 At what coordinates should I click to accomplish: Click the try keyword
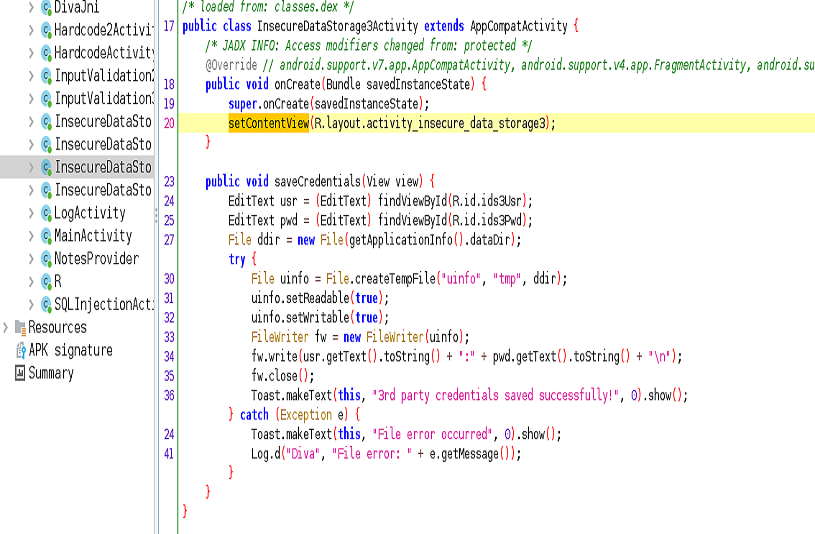[236, 259]
